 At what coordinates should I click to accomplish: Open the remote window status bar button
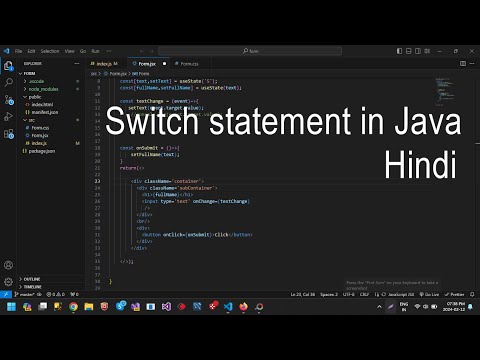click(x=6, y=294)
